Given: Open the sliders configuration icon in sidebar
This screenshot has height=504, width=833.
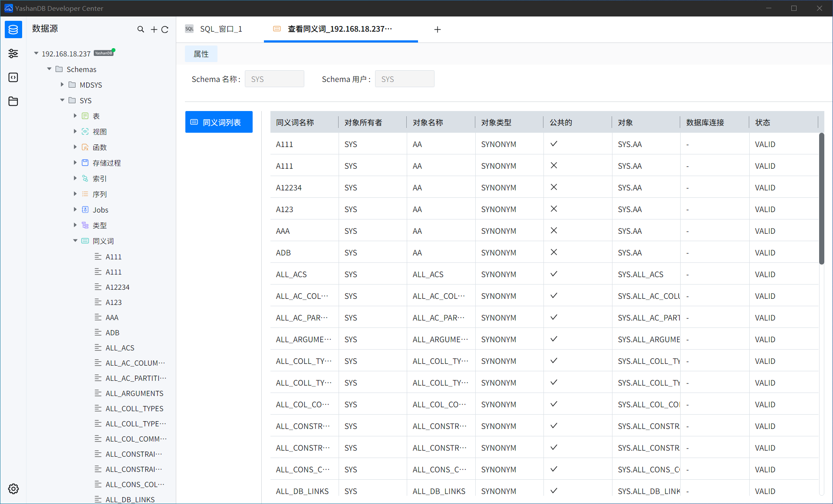Looking at the screenshot, I should click(x=13, y=53).
